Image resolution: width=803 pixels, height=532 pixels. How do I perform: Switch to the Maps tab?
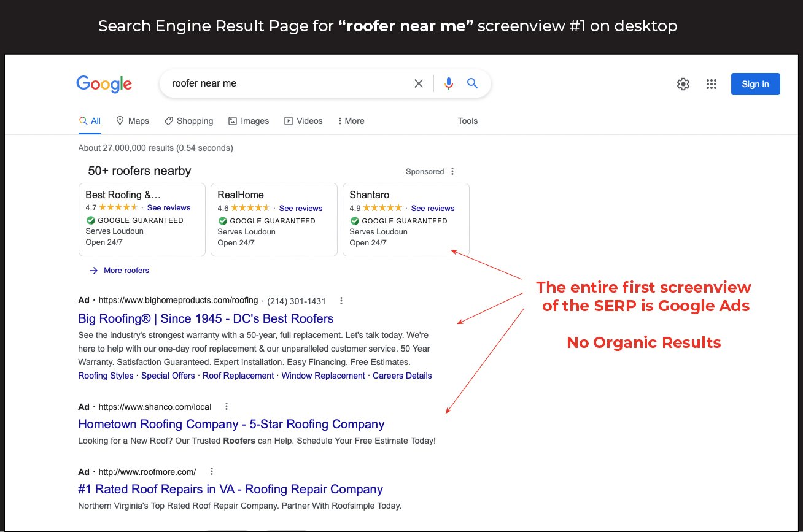[x=133, y=121]
